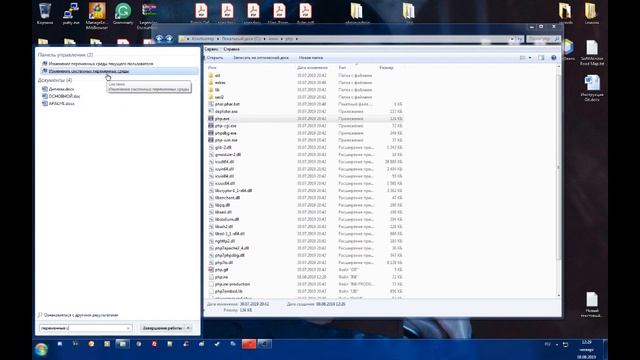Open the Сервис menu in Explorer
The height and width of the screenshot is (360, 640).
[211, 49]
